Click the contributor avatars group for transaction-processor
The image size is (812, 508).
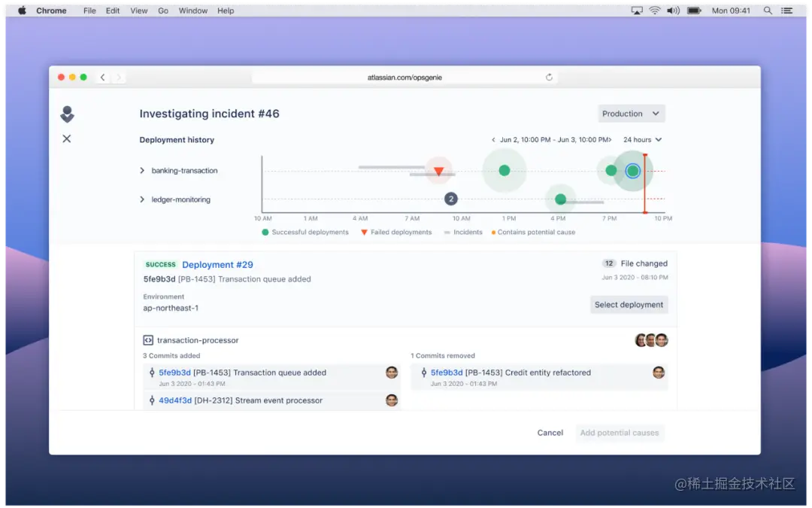point(651,340)
